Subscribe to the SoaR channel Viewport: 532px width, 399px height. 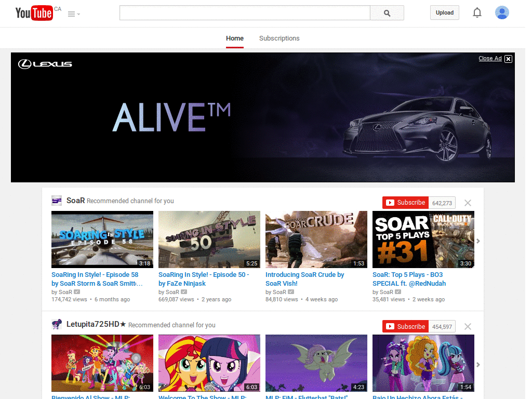point(405,203)
